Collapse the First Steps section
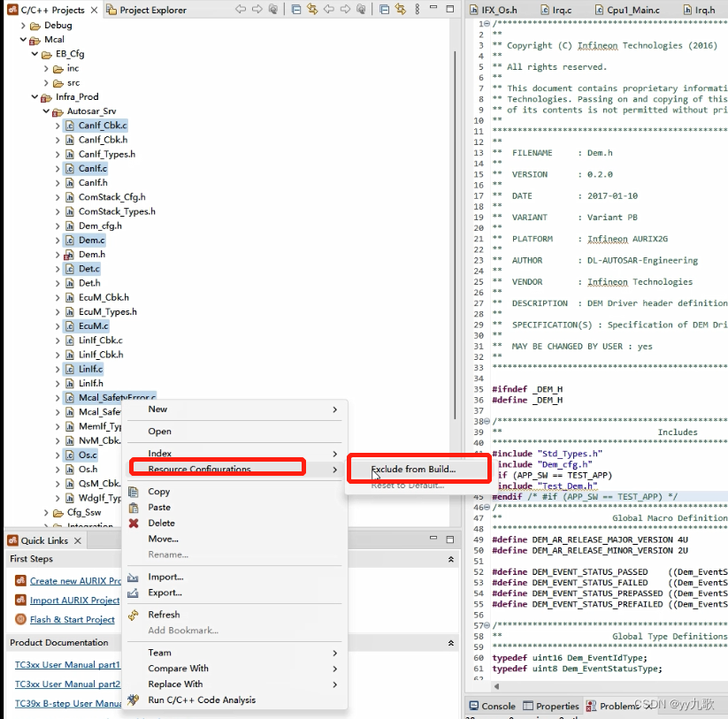This screenshot has height=719, width=728. (451, 559)
